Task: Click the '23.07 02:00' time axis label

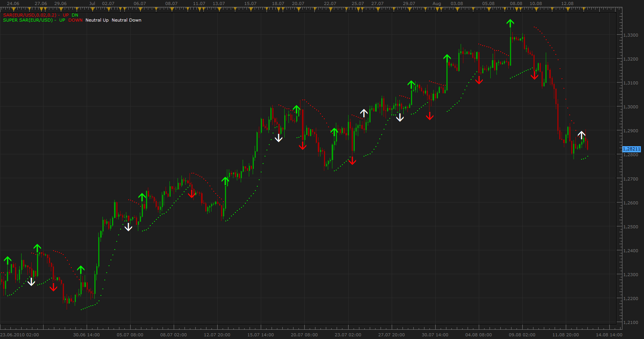Action: coord(348,335)
